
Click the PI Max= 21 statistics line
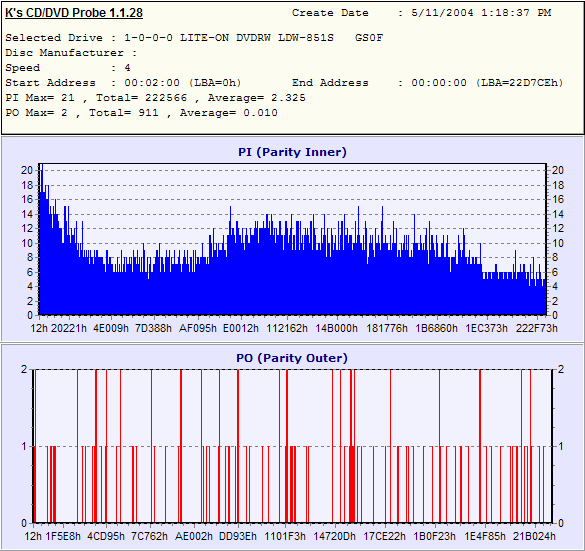(155, 98)
